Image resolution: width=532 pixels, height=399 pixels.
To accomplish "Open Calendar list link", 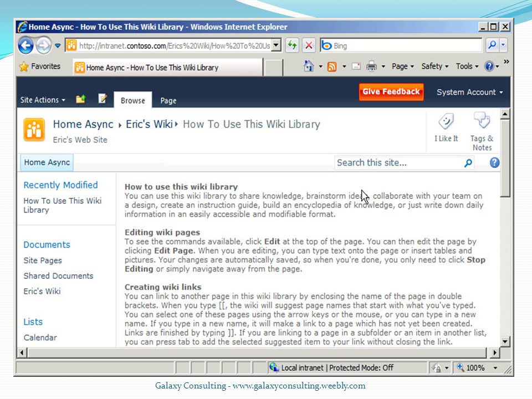I will point(40,337).
